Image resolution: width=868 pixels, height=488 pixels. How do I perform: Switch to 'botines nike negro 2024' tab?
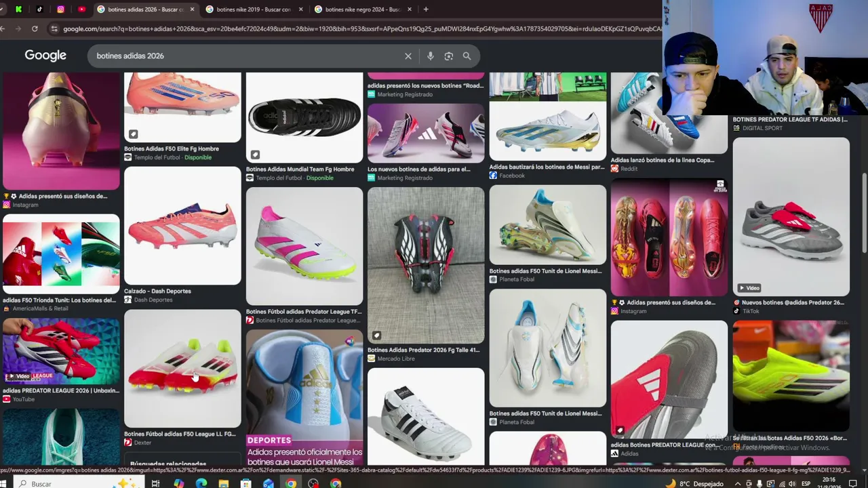click(363, 9)
